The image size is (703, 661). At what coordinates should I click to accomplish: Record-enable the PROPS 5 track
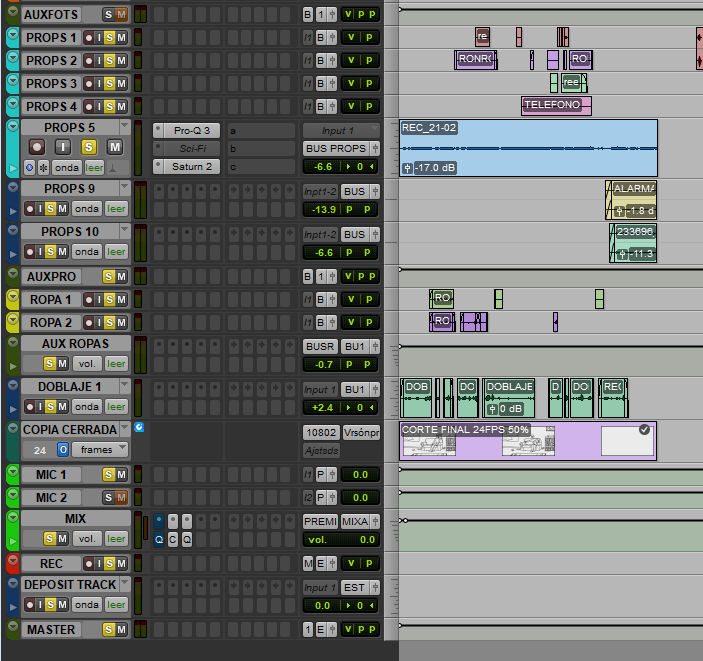pos(37,147)
